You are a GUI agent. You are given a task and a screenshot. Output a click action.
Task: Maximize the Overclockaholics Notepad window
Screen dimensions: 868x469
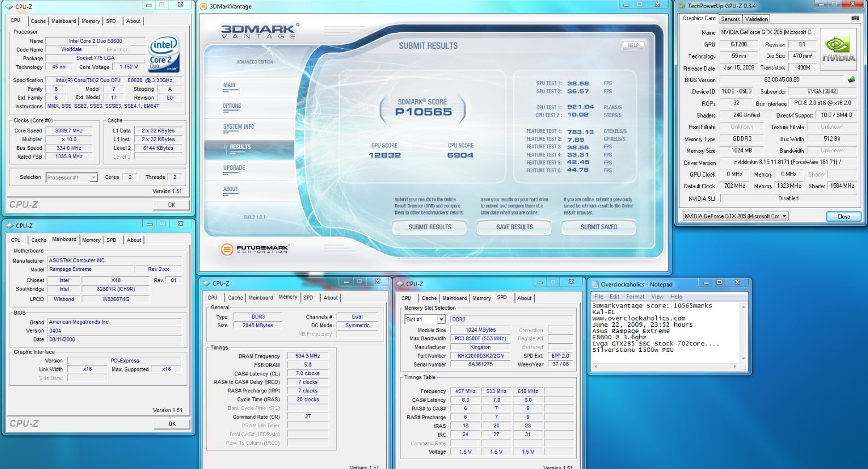point(719,282)
